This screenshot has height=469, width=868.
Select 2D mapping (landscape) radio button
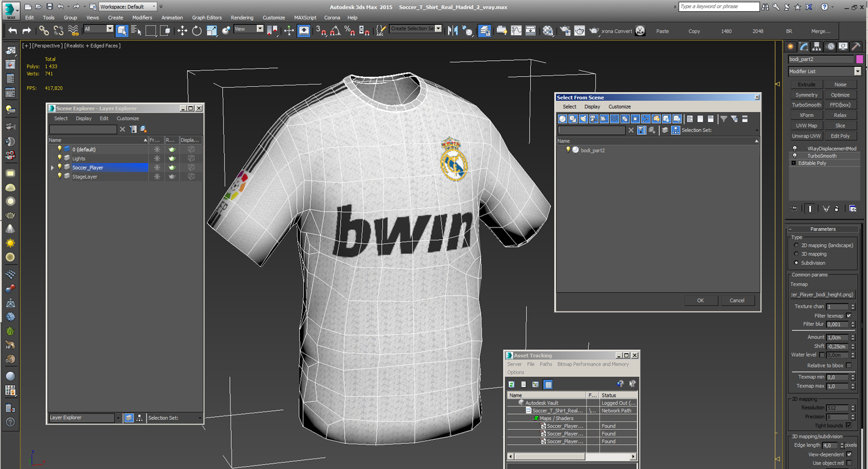796,245
